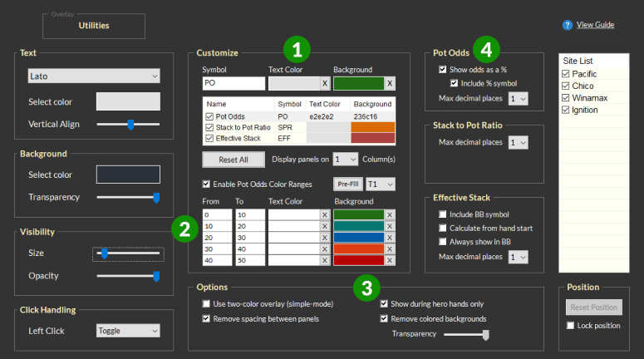The image size is (644, 359).
Task: Click the Pre-Fill button
Action: (x=348, y=184)
